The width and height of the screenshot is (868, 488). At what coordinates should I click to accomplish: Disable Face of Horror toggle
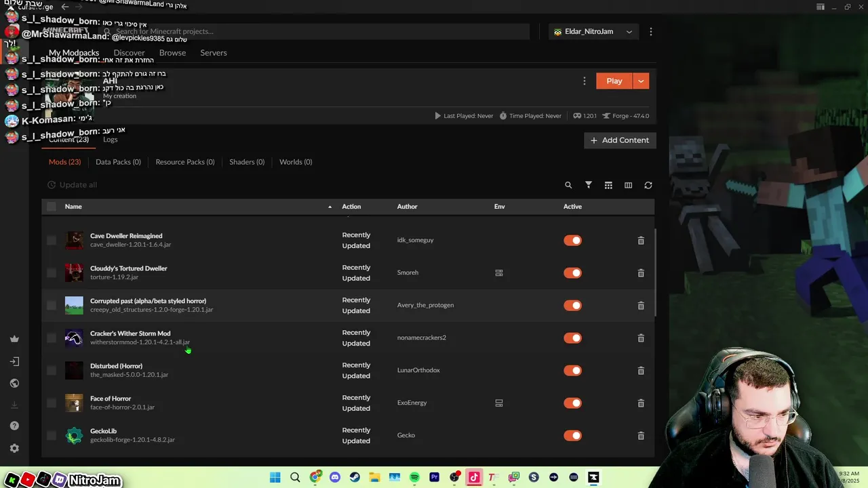pos(573,403)
